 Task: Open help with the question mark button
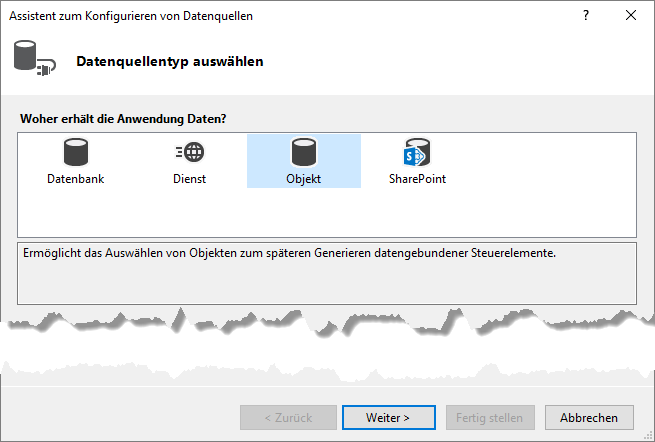click(586, 15)
